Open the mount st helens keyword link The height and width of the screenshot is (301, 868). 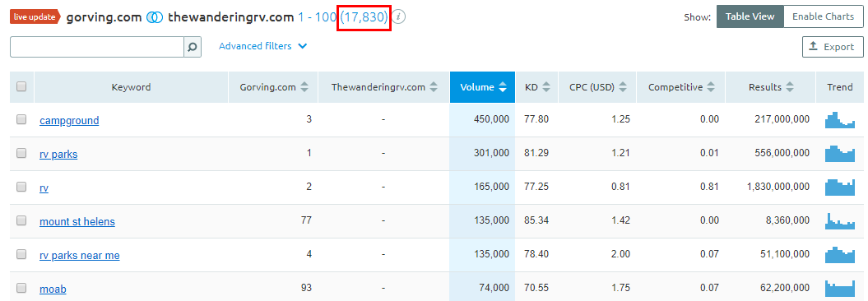point(77,222)
